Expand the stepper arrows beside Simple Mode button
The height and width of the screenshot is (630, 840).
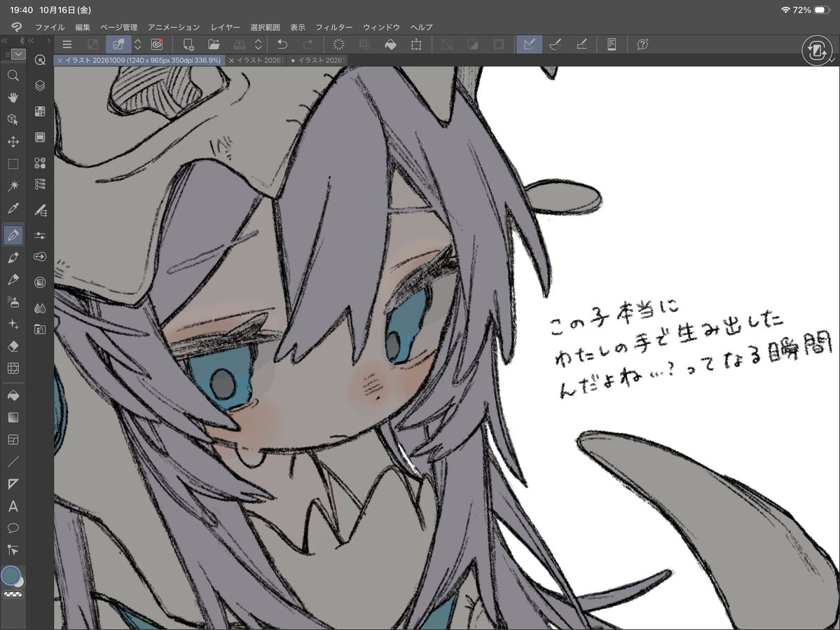pyautogui.click(x=138, y=44)
